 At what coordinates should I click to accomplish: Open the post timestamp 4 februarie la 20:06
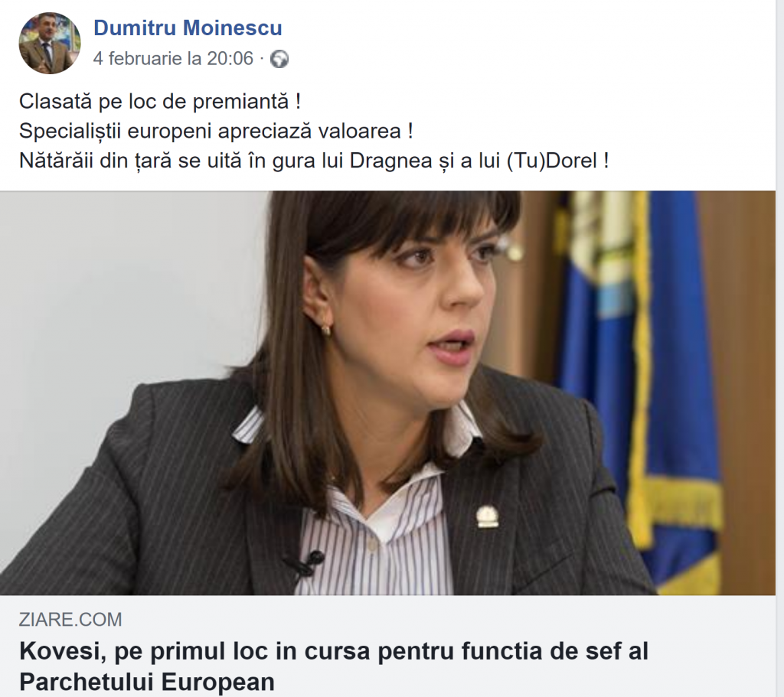point(174,59)
